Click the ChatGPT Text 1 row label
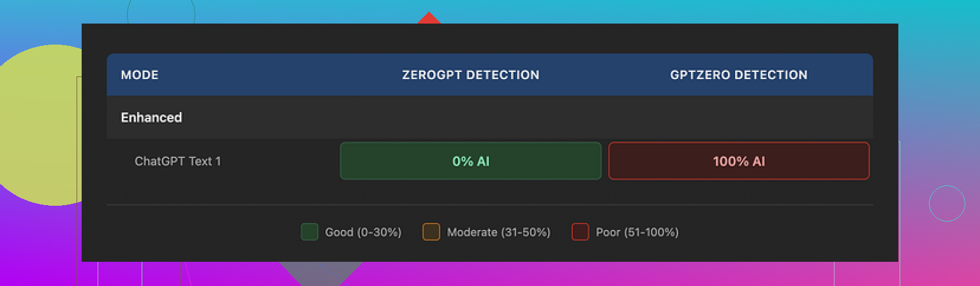 click(x=178, y=161)
